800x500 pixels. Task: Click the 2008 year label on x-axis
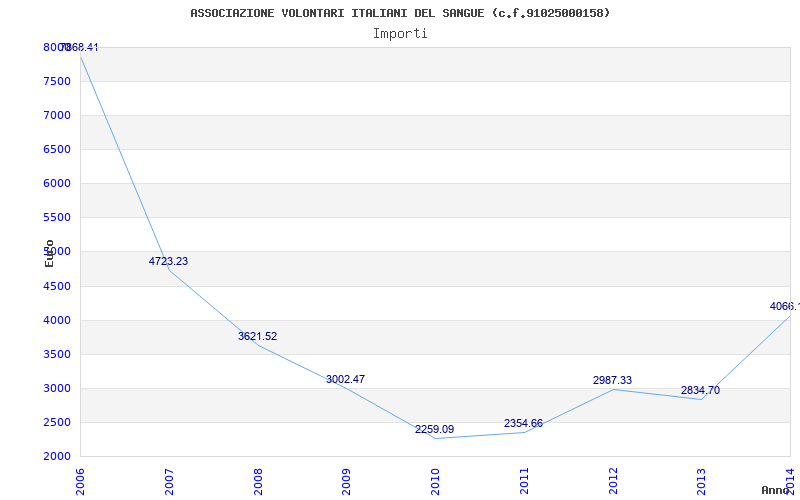click(x=258, y=481)
